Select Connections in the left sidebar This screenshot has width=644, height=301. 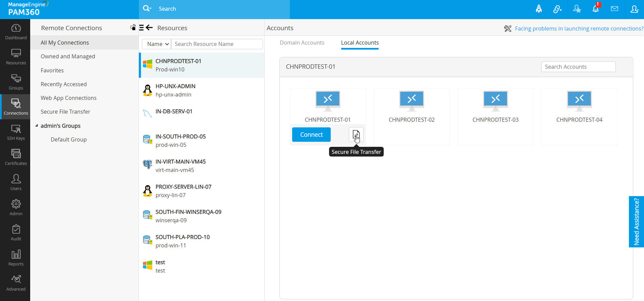click(16, 107)
